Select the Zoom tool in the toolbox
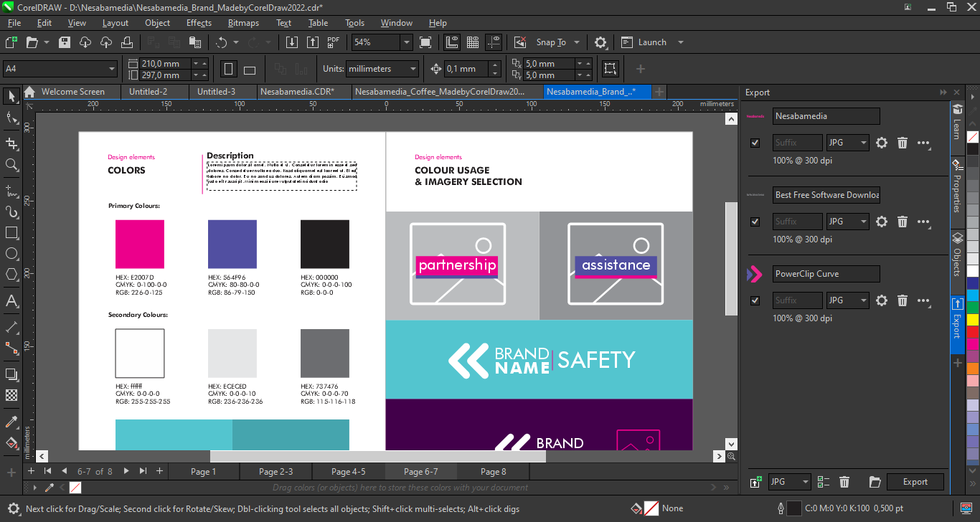This screenshot has width=980, height=522. click(x=11, y=165)
